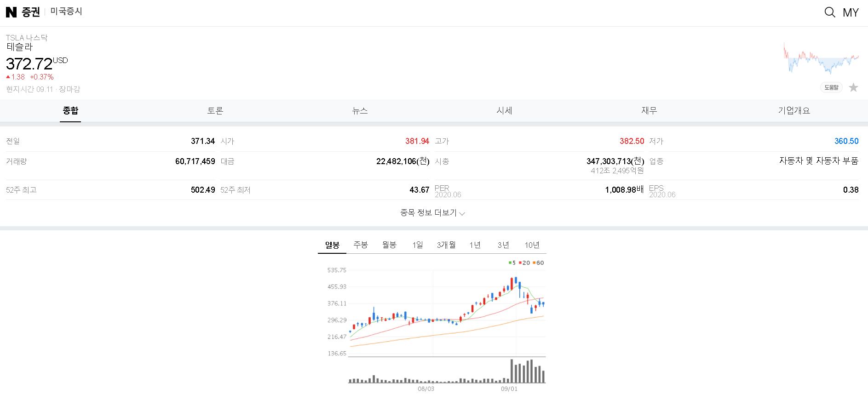Select the 일봉 chart period
The height and width of the screenshot is (400, 868).
tap(332, 245)
